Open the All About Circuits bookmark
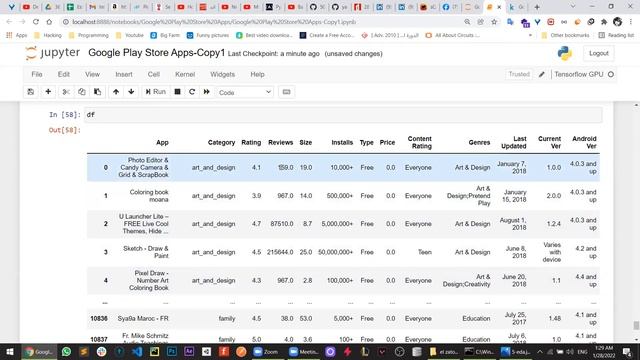Viewport: 640px width, 360px height. tap(452, 36)
